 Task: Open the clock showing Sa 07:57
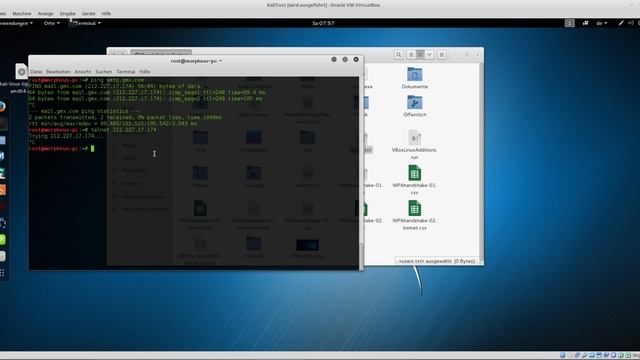[323, 23]
